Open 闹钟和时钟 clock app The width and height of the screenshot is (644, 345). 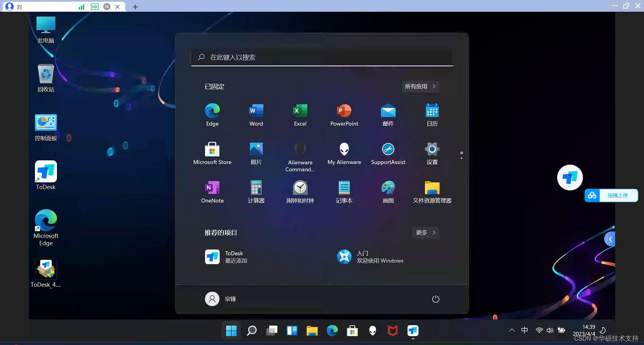300,192
